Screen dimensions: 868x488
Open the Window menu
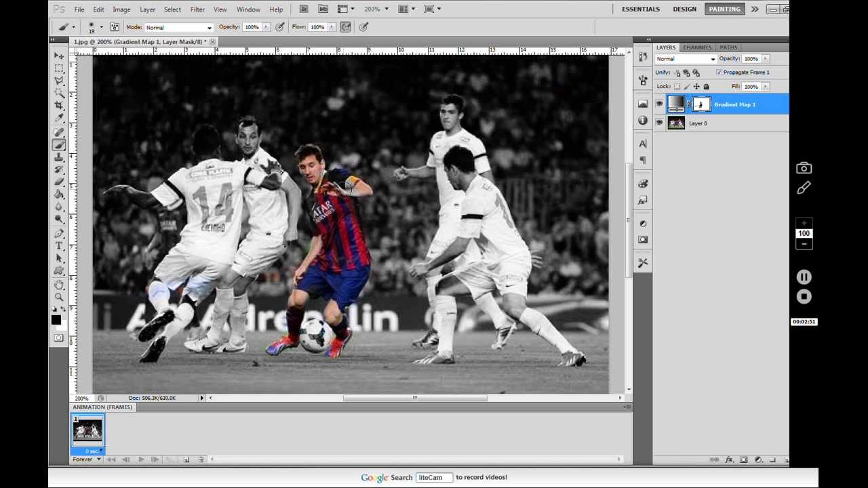pyautogui.click(x=248, y=9)
